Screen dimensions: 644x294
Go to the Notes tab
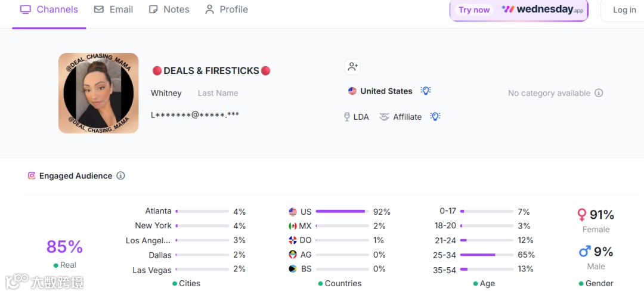169,10
